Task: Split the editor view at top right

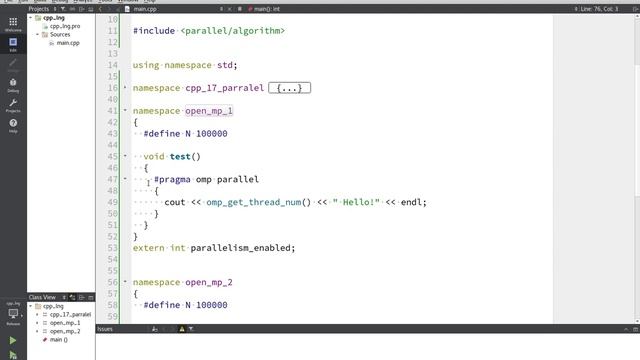Action: click(635, 9)
